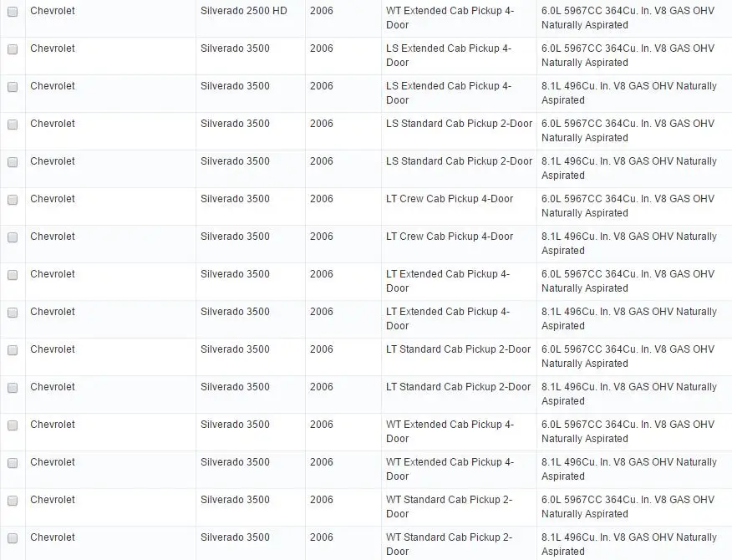
Task: Click 'LS Extended Cab Pickup 4-Door' in the 8.1L row
Action: tap(449, 93)
